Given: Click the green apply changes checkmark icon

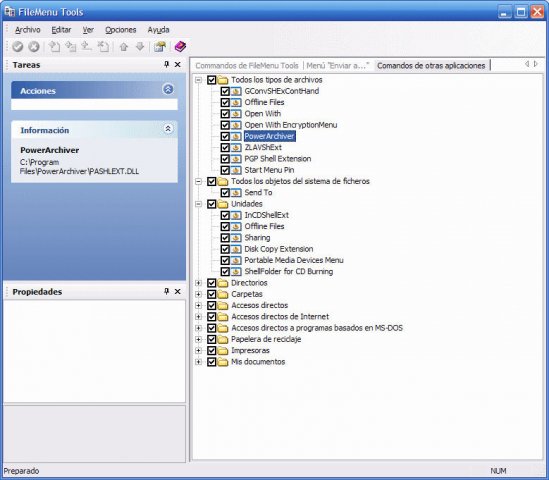Looking at the screenshot, I should tap(18, 47).
